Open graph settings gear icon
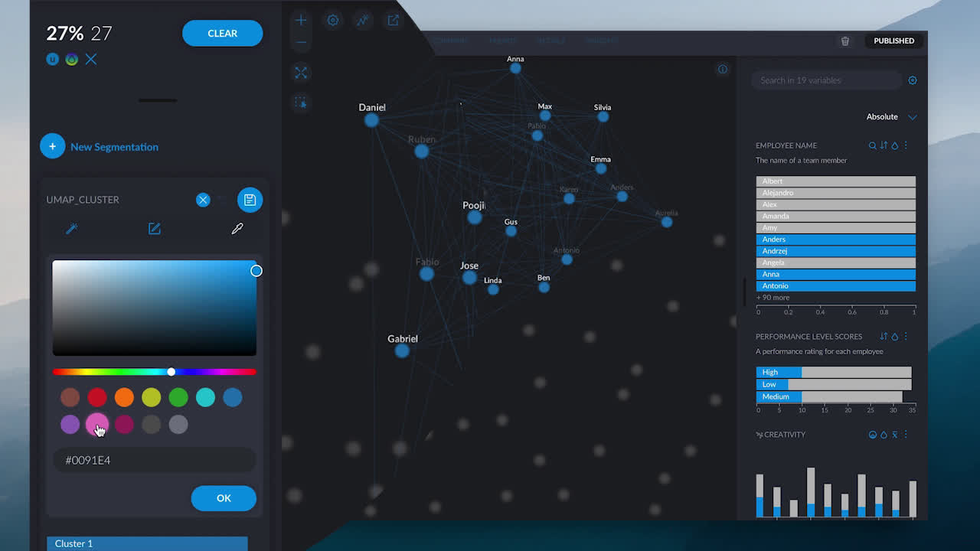The width and height of the screenshot is (980, 551). 333,21
